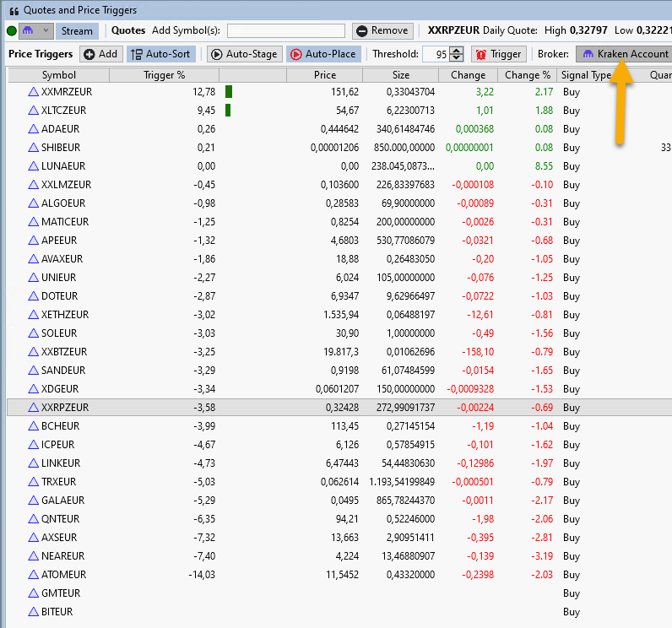The width and height of the screenshot is (672, 628).
Task: Increase the Threshold value with up arrow
Action: [x=457, y=50]
